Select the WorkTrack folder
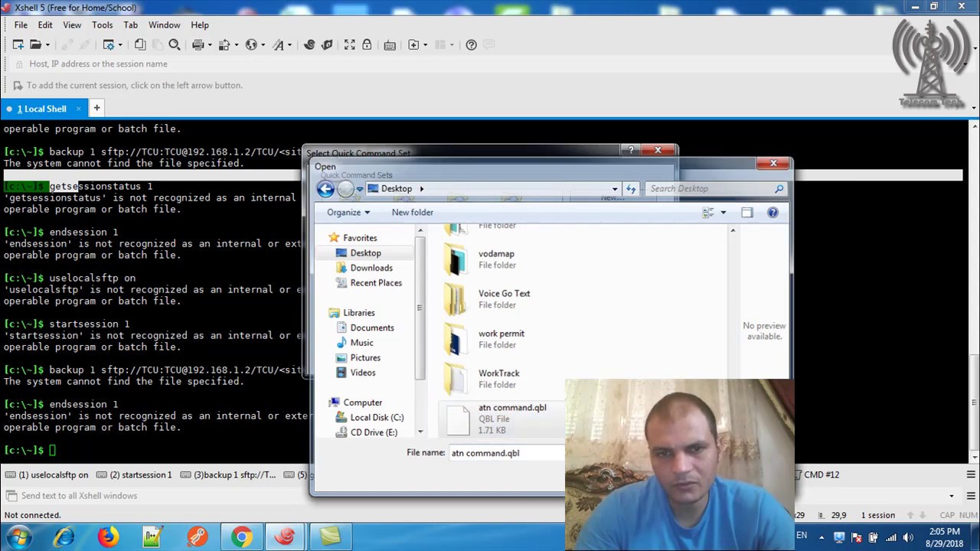The width and height of the screenshot is (980, 551). (x=498, y=379)
